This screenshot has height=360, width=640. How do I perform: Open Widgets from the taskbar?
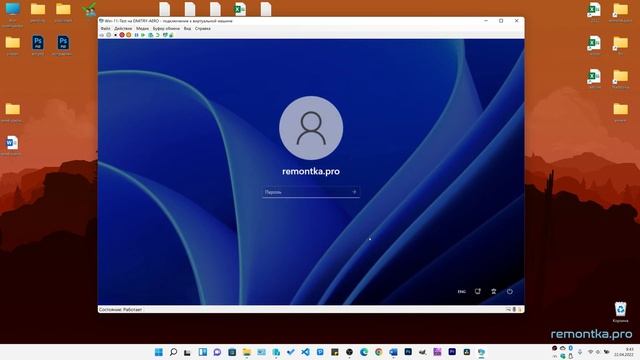(203, 352)
